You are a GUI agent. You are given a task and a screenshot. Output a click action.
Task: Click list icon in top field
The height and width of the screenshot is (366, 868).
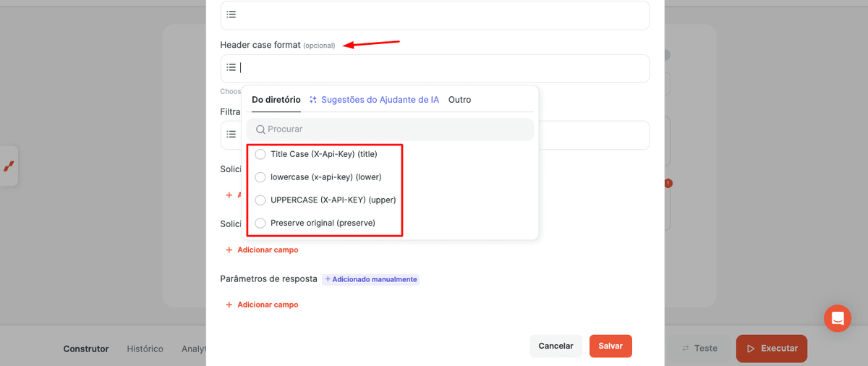pyautogui.click(x=231, y=14)
